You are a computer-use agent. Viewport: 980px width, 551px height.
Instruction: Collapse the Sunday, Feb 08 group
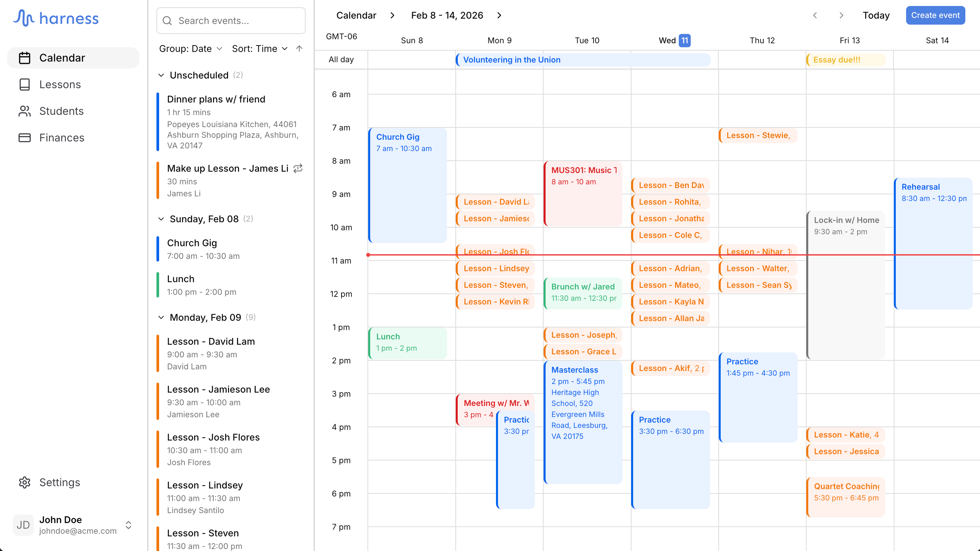tap(161, 219)
